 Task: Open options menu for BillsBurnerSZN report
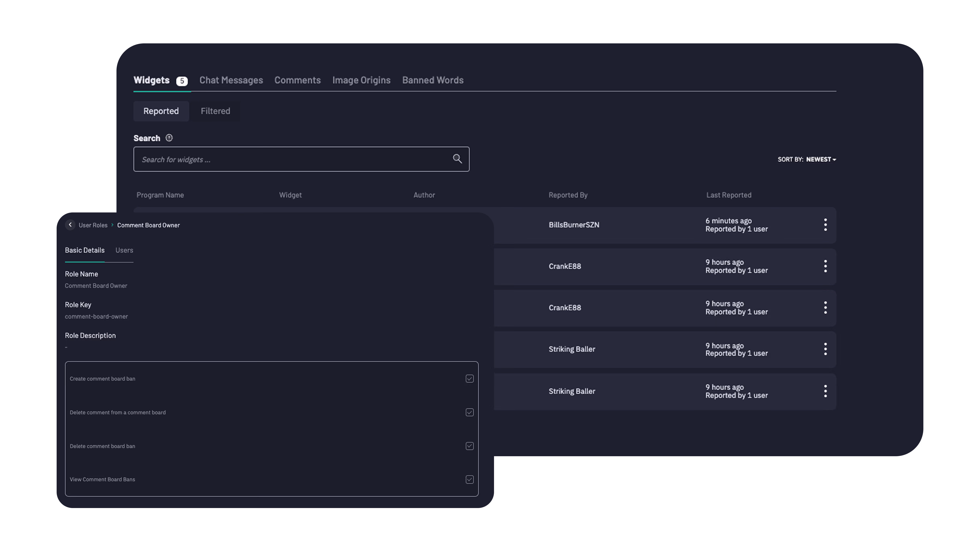(x=825, y=225)
